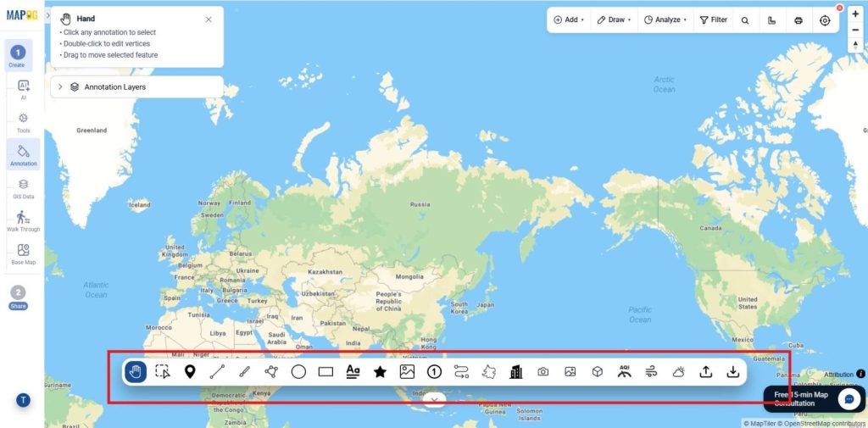Image resolution: width=868 pixels, height=428 pixels.
Task: Click the Filter button
Action: coord(714,20)
